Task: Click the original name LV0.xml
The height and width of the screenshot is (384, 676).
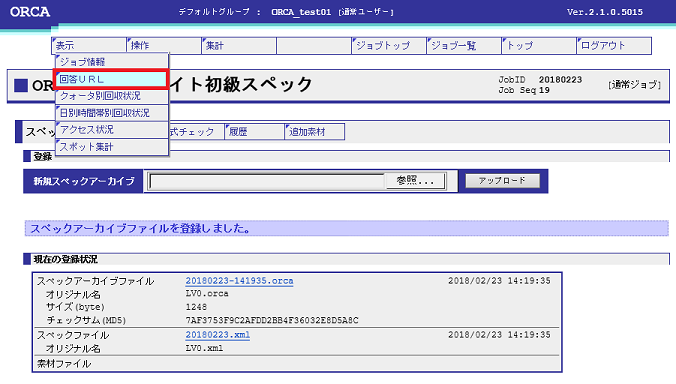Action: [x=204, y=348]
